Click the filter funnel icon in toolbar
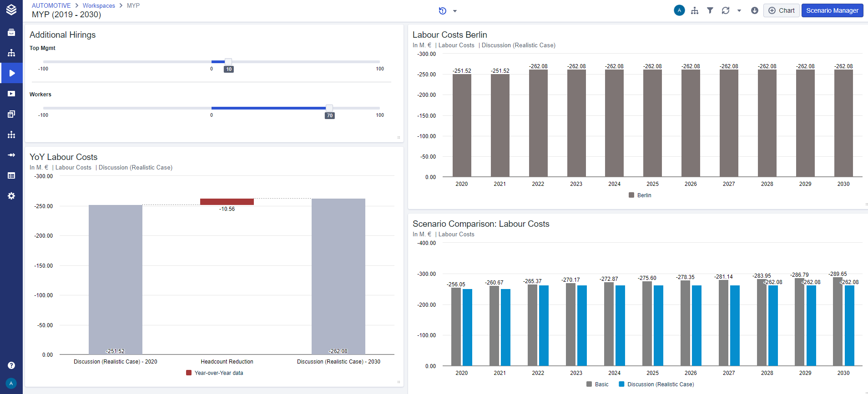The image size is (868, 394). pos(710,10)
